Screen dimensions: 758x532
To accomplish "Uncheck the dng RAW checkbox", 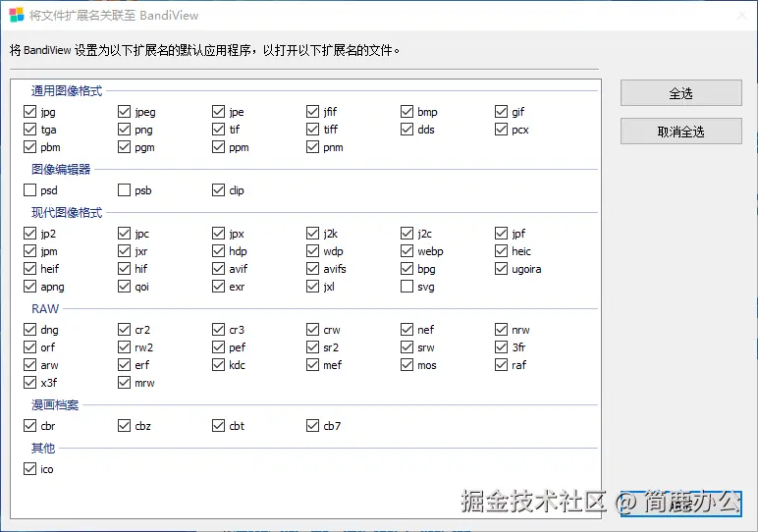I will pos(30,330).
